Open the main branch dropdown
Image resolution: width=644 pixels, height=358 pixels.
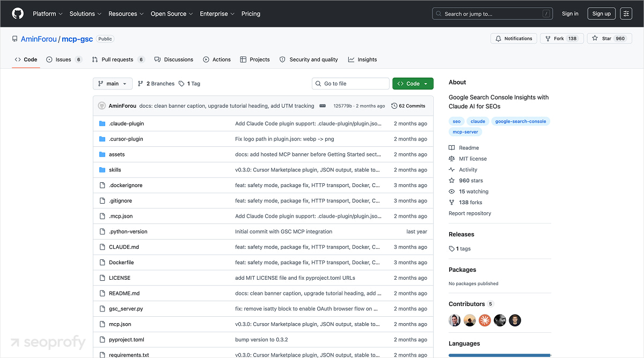[x=113, y=84]
